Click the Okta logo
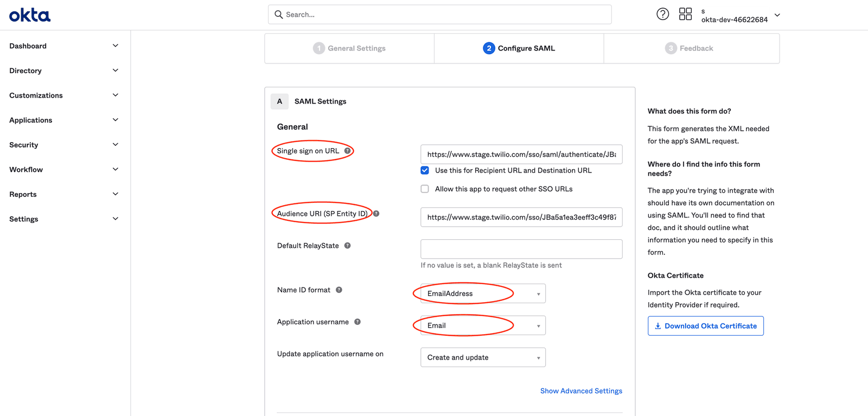The width and height of the screenshot is (868, 416). point(30,15)
